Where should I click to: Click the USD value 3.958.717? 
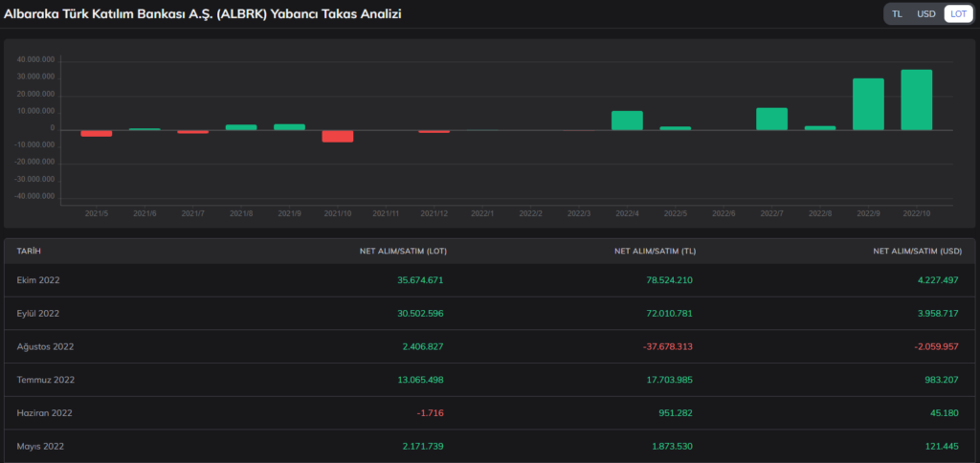tap(939, 313)
